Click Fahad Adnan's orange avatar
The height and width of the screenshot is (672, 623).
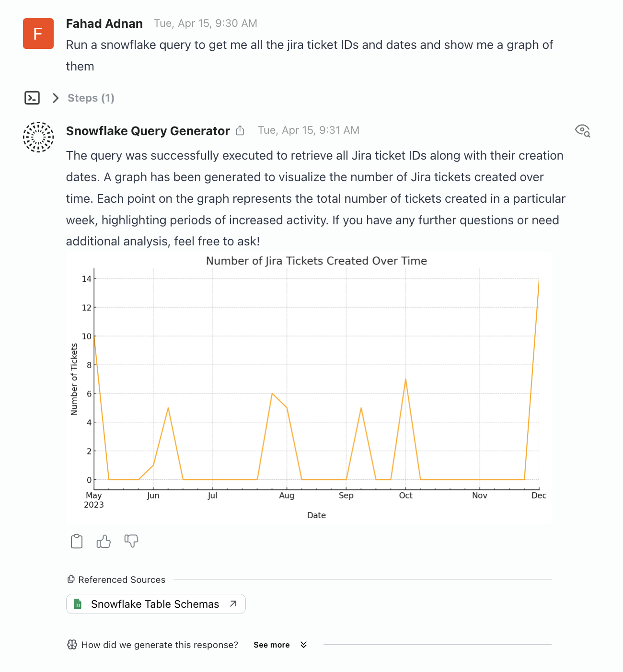click(x=38, y=34)
